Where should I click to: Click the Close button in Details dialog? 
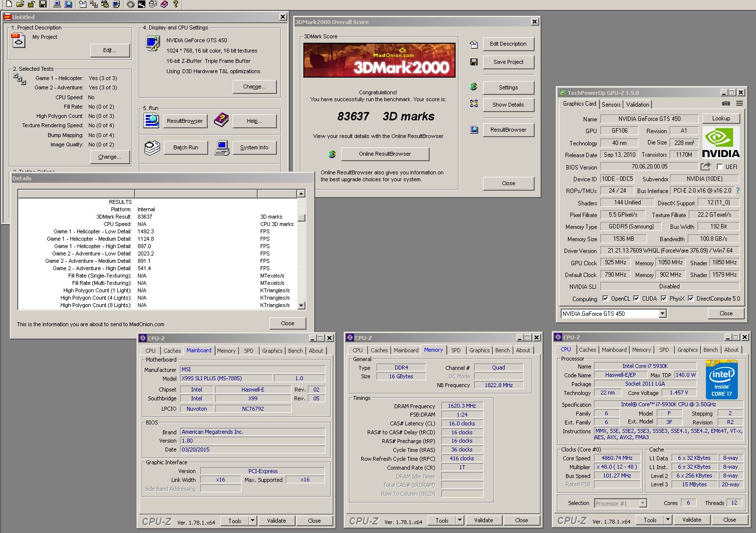tap(288, 323)
